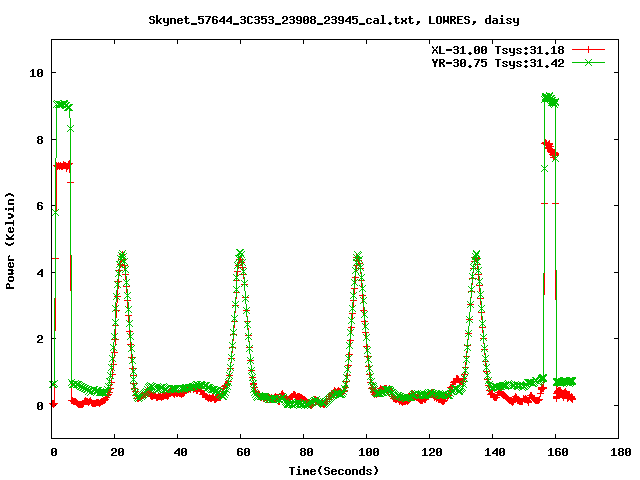The image size is (640, 480).
Task: Click the green calibration plateau at the start
Action: tap(62, 104)
